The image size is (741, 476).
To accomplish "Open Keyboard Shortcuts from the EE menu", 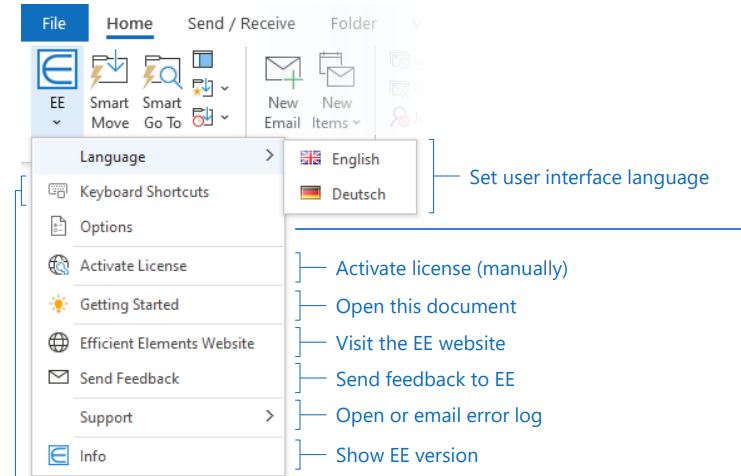I will [144, 192].
